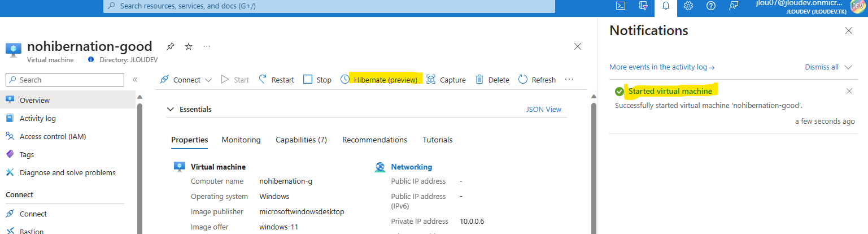
Task: Switch to the Monitoring tab
Action: [x=241, y=140]
